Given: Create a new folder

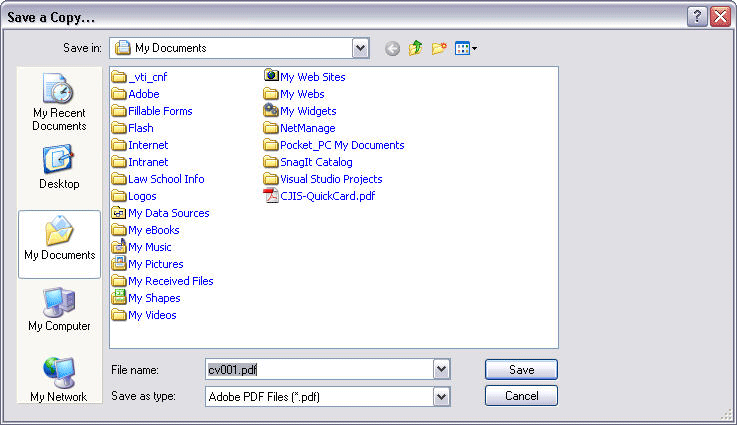Looking at the screenshot, I should tap(438, 48).
